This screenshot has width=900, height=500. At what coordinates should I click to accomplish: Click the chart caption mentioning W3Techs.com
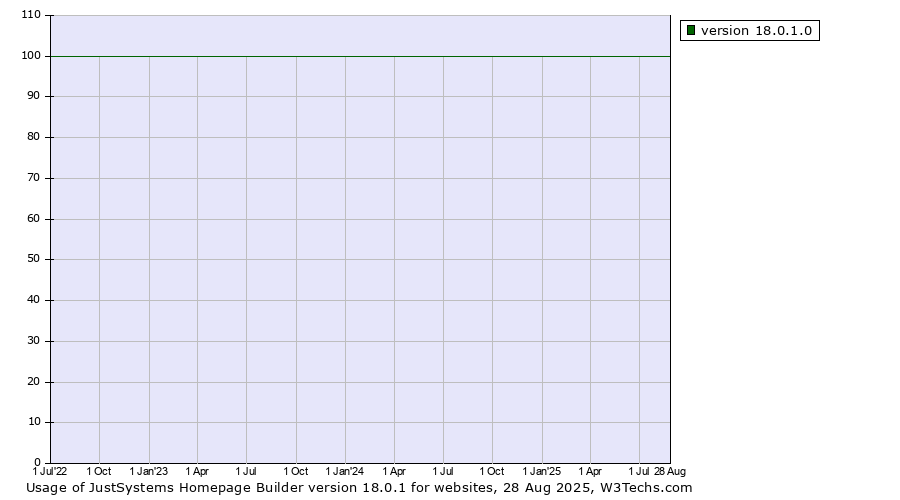[359, 487]
